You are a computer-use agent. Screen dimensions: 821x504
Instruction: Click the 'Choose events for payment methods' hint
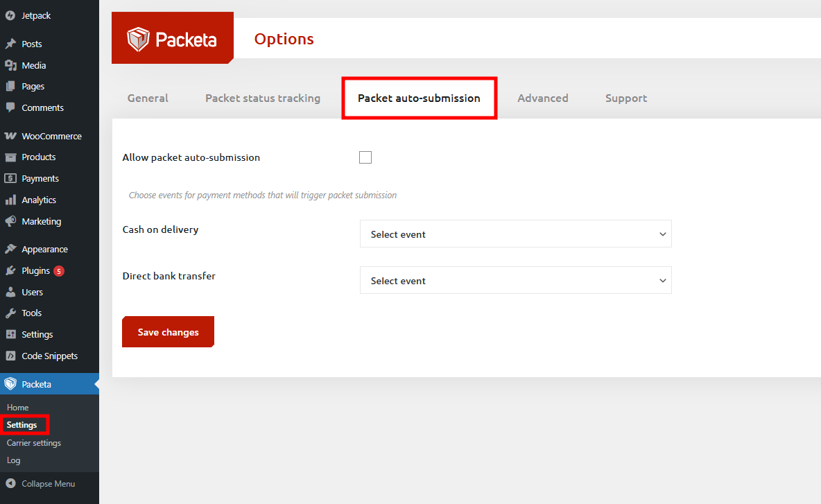pyautogui.click(x=263, y=195)
